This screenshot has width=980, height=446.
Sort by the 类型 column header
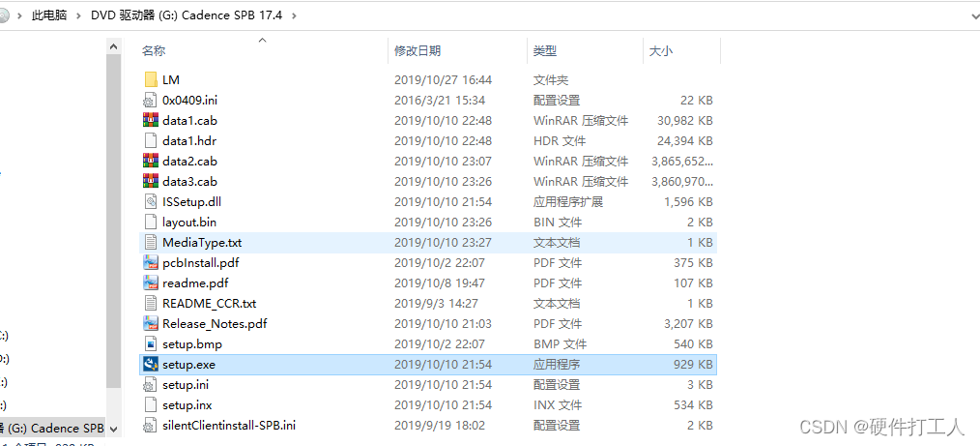[x=545, y=51]
